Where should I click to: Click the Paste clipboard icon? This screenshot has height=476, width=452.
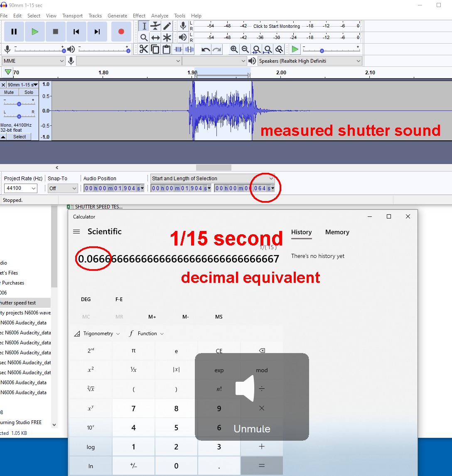[166, 49]
